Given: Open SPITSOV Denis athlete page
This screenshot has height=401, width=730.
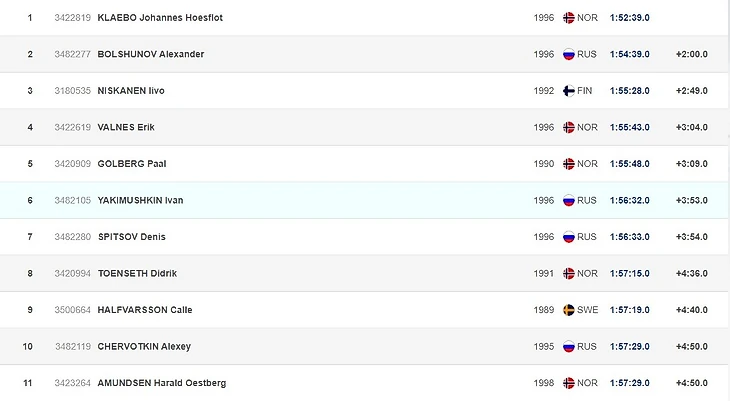Looking at the screenshot, I should [x=132, y=237].
